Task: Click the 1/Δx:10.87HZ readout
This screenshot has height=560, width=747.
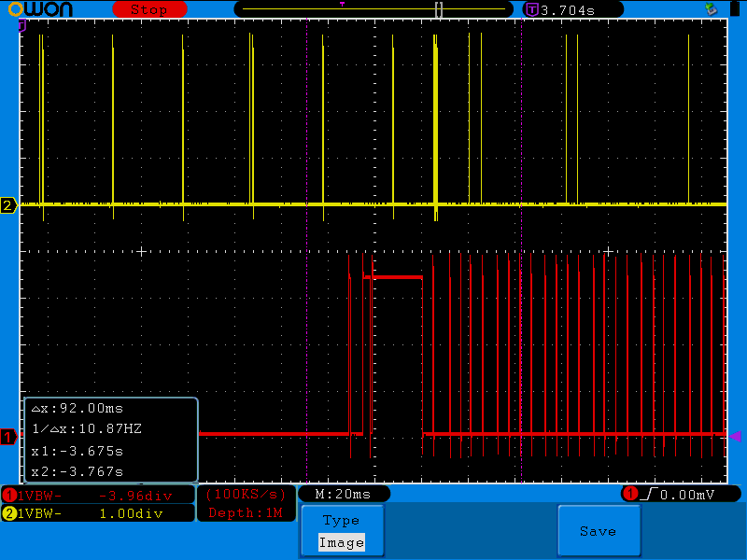Action: coord(87,429)
